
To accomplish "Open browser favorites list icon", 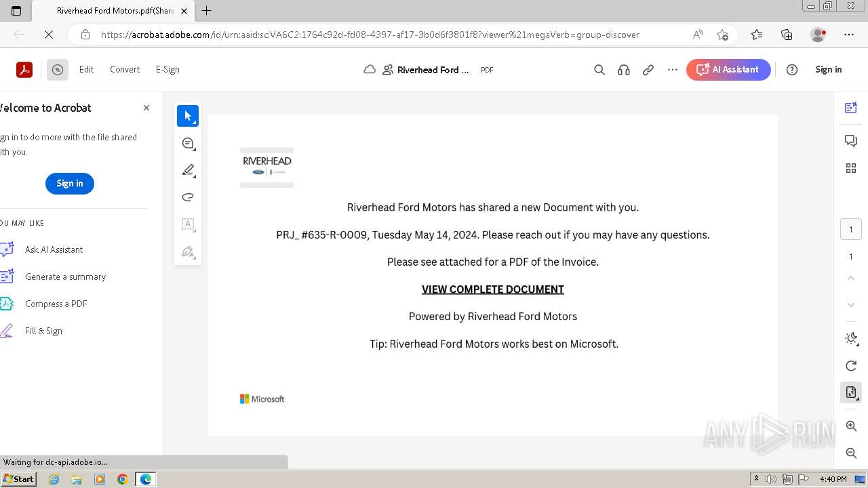I will coord(757,35).
